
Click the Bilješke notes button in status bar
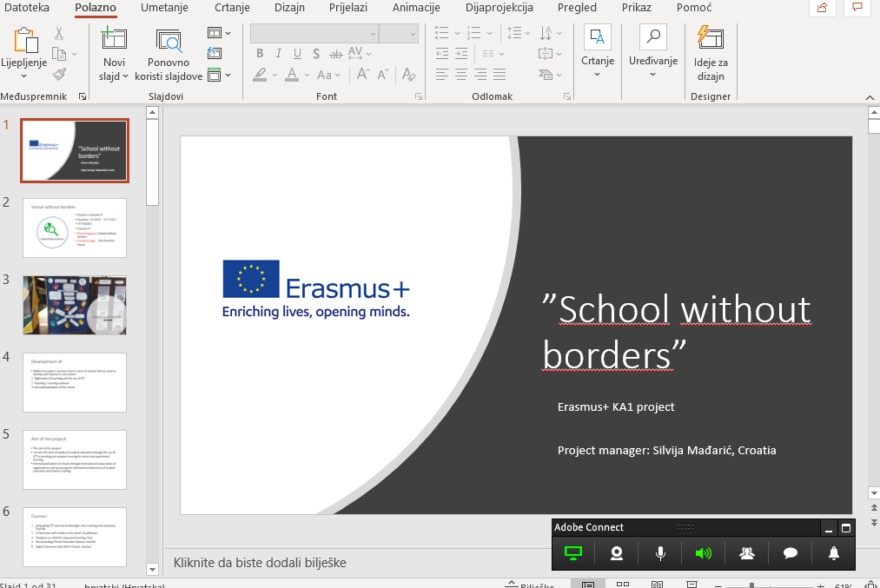click(529, 585)
